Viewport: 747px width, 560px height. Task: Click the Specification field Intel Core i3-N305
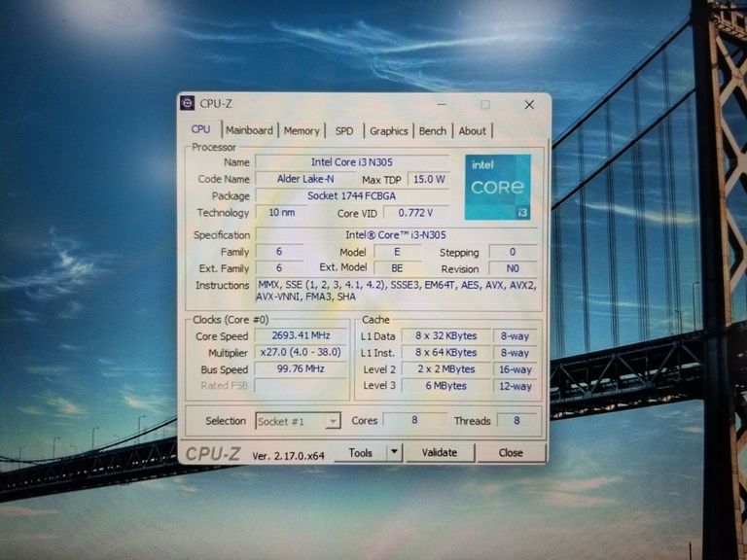point(396,234)
